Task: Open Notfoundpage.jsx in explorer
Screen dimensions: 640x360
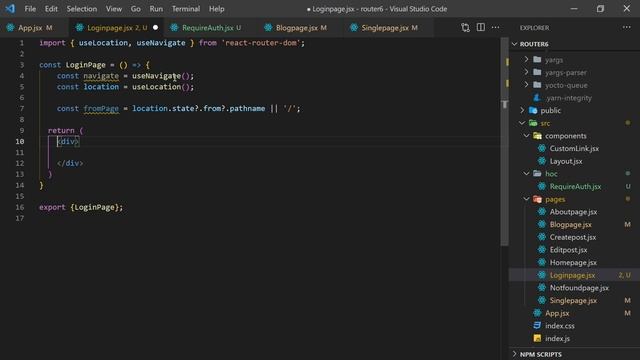Action: (574, 288)
